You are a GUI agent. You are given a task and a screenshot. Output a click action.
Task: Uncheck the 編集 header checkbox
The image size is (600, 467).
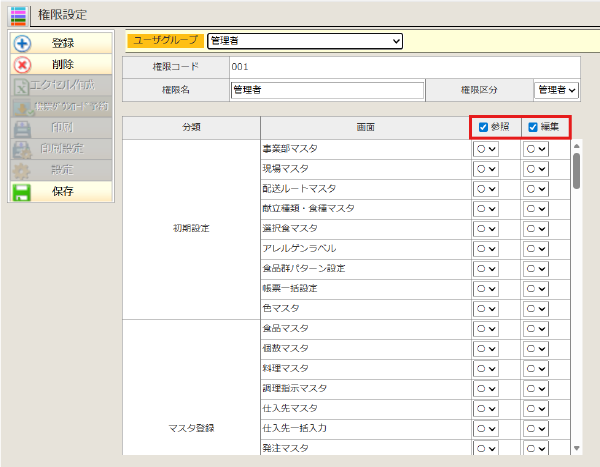[533, 127]
